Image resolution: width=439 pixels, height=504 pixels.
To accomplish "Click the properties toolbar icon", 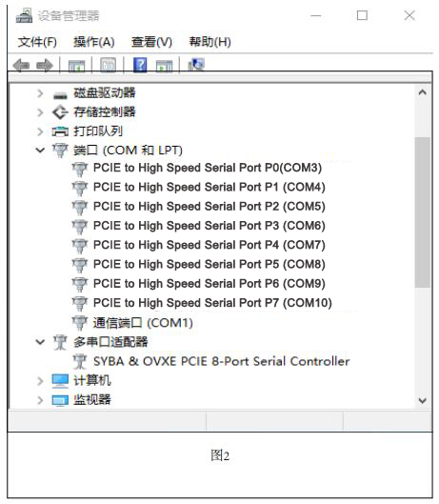I will pyautogui.click(x=109, y=65).
